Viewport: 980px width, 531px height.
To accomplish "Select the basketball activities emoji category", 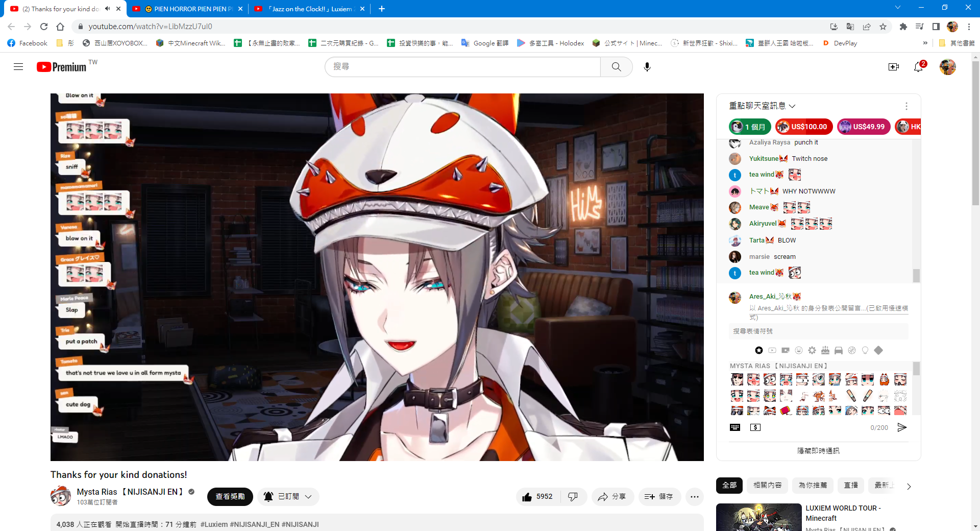I will [852, 350].
